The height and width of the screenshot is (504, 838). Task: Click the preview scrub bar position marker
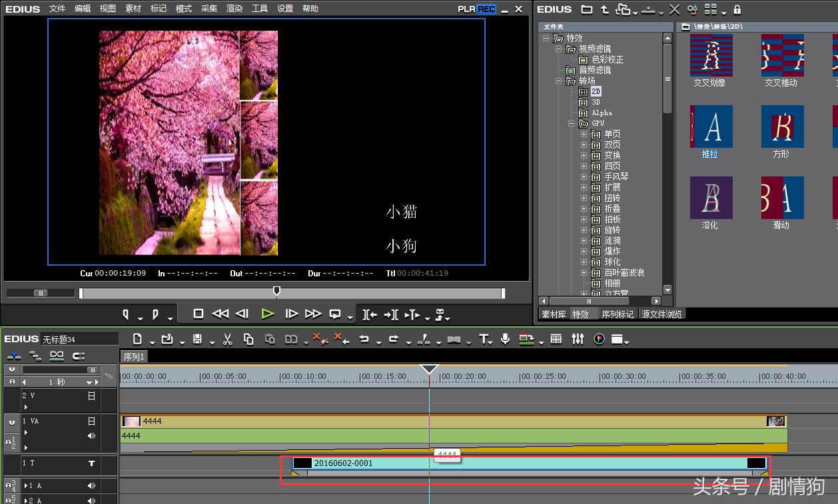pyautogui.click(x=276, y=291)
